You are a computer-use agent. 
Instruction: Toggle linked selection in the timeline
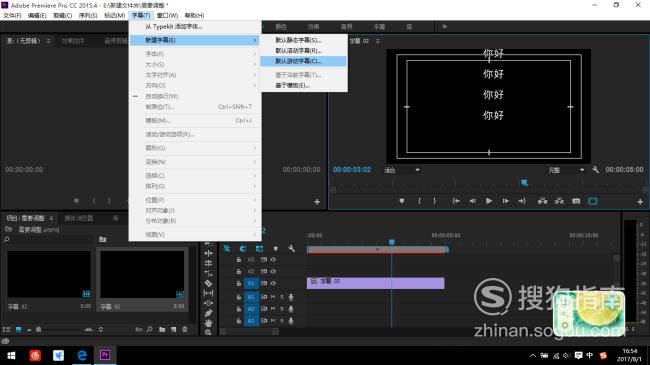[259, 248]
